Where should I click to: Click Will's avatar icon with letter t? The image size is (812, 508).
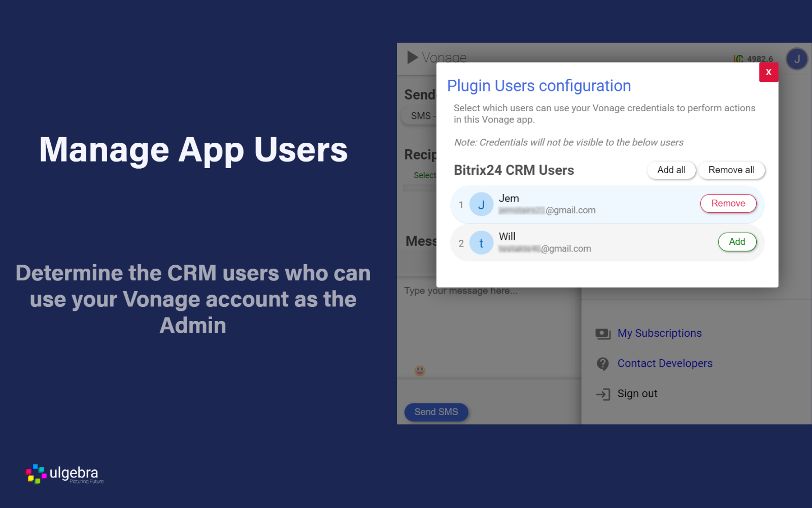481,243
